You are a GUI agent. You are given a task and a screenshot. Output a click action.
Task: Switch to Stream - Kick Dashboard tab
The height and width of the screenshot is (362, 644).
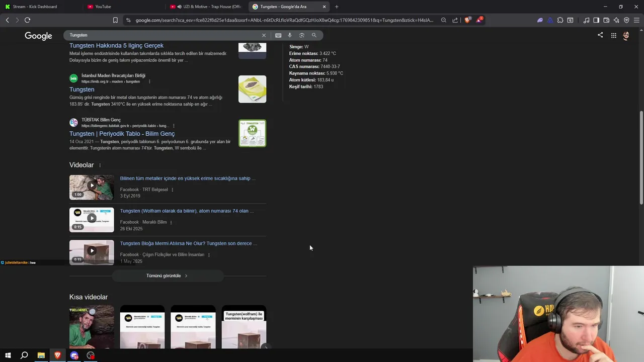35,7
